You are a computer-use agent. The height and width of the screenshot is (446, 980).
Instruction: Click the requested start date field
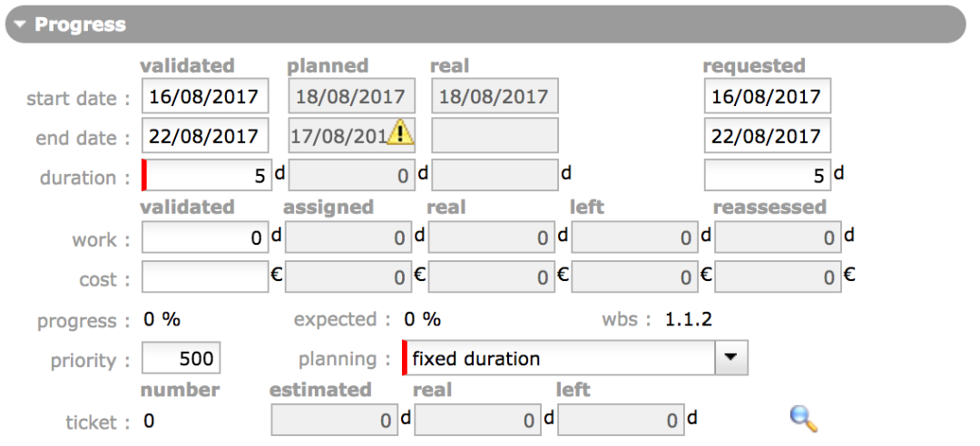pyautogui.click(x=767, y=96)
